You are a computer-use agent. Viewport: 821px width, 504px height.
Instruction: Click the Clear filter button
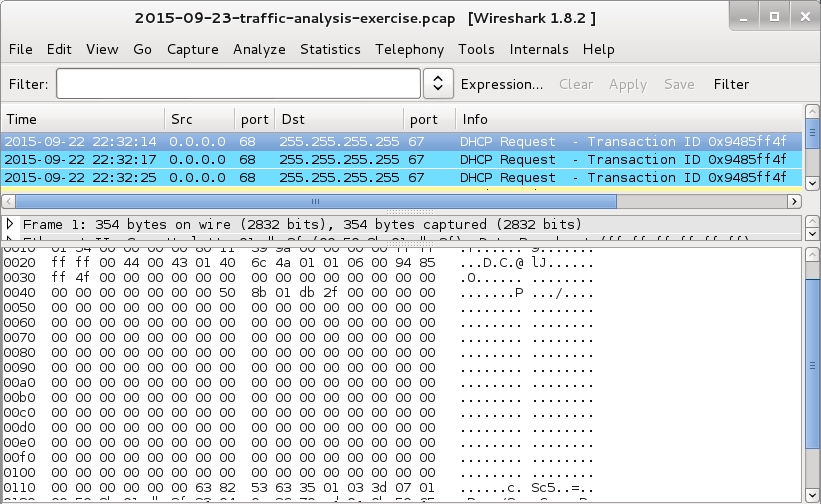click(x=576, y=84)
